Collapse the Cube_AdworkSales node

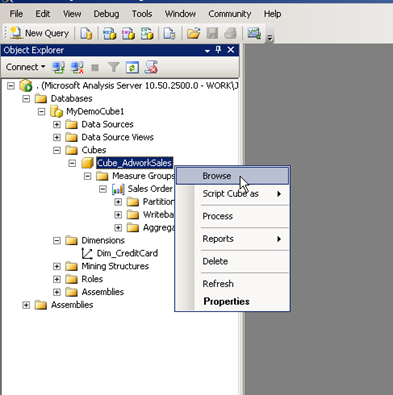click(x=72, y=163)
